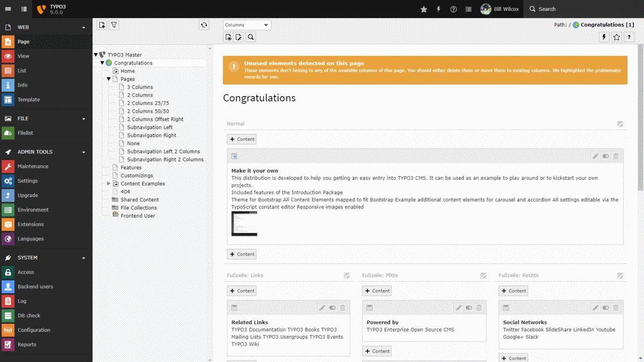
Task: Open the Columns view dropdown
Action: click(247, 25)
